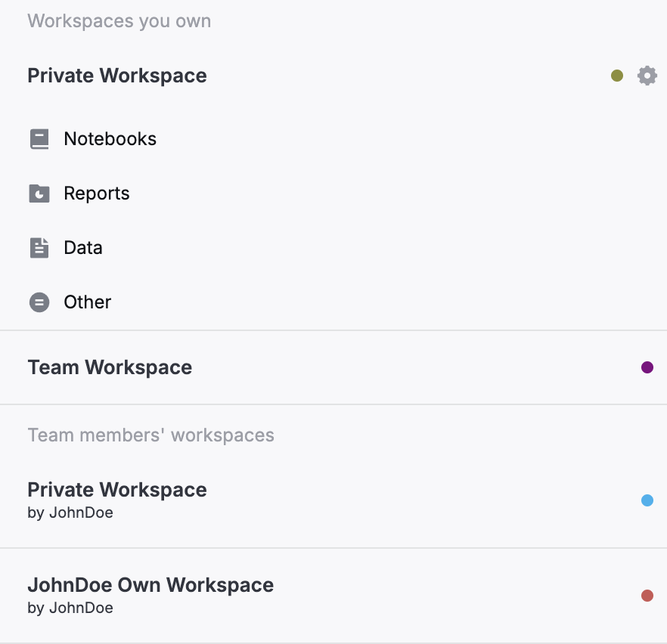Click the red dot on JohnDoe Own Workspace

pyautogui.click(x=647, y=595)
